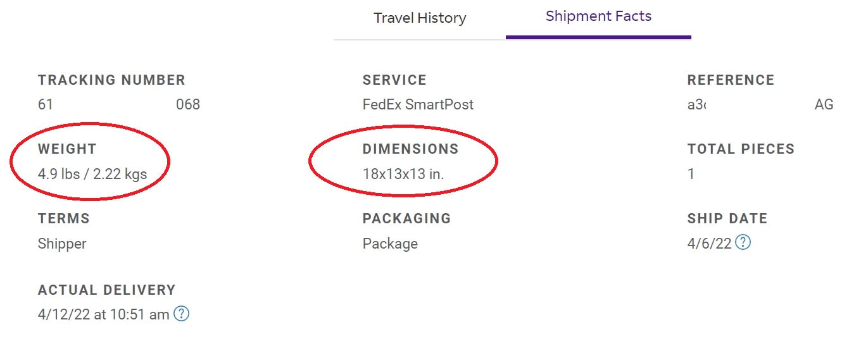The height and width of the screenshot is (346, 868).
Task: Click the 18x13x13 in. dimensions value
Action: (403, 174)
